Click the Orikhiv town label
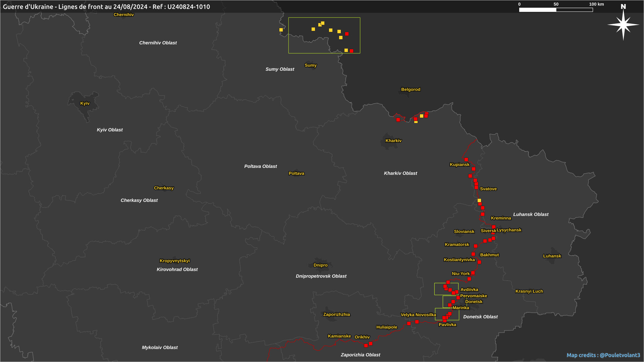This screenshot has width=644, height=362. [x=362, y=337]
